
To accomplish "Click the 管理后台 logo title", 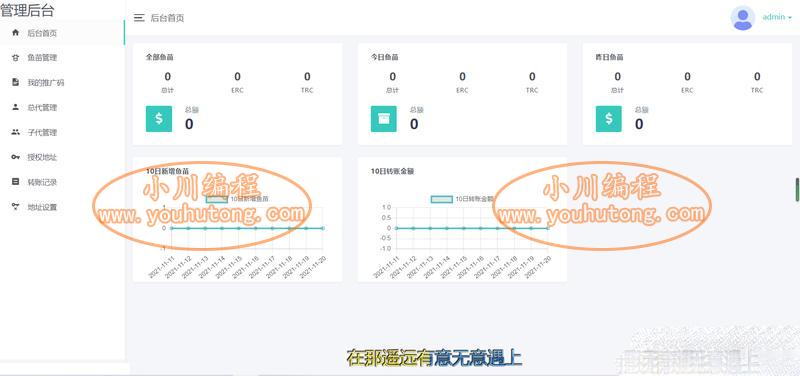I will [28, 10].
